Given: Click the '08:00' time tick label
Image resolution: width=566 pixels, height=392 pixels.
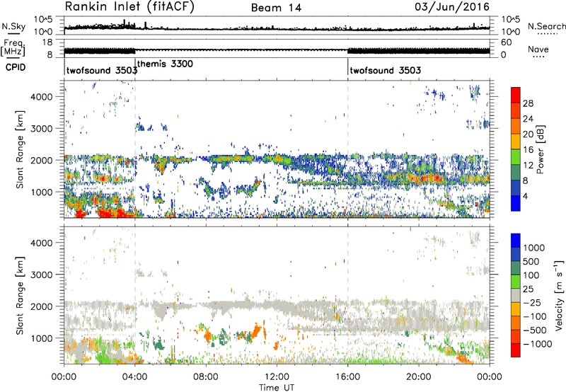Looking at the screenshot, I should [206, 377].
